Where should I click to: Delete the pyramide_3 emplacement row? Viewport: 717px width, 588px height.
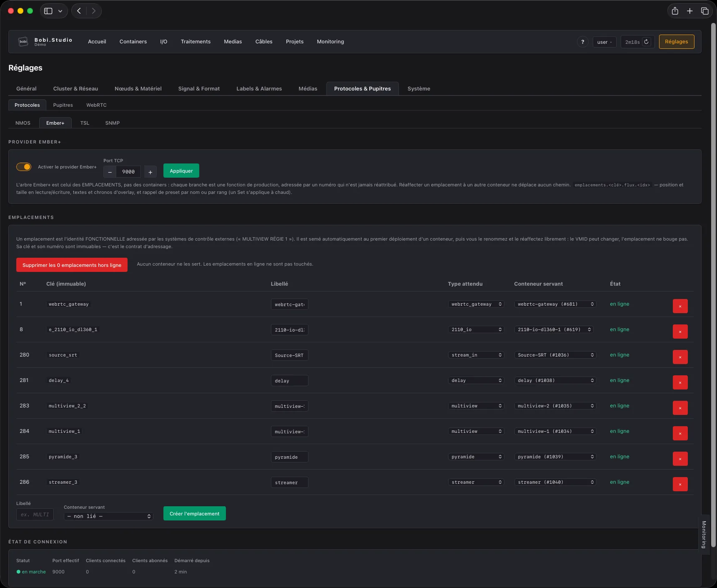[680, 459]
